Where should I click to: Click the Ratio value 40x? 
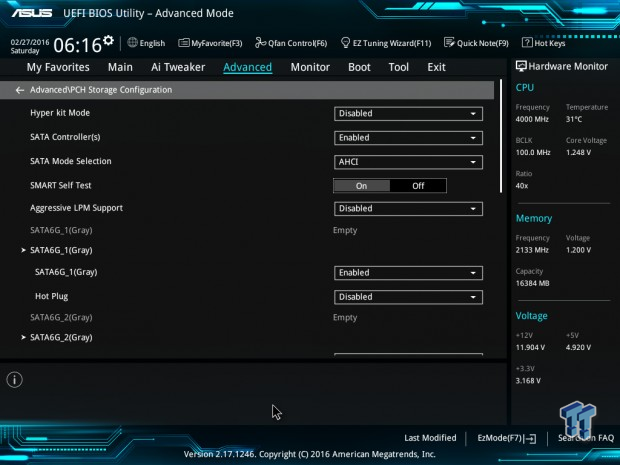522,185
